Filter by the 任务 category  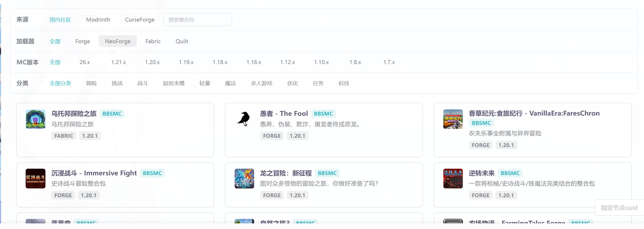point(318,83)
